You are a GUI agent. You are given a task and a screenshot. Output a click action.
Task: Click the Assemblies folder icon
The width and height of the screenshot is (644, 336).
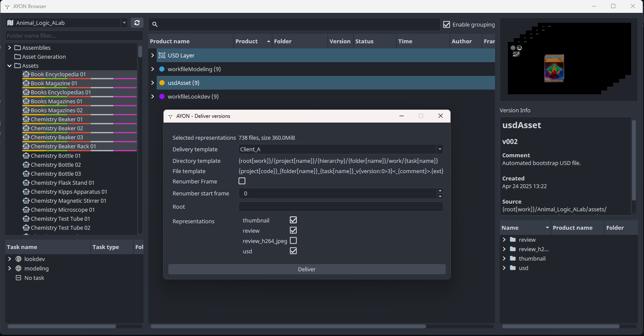[x=18, y=48]
